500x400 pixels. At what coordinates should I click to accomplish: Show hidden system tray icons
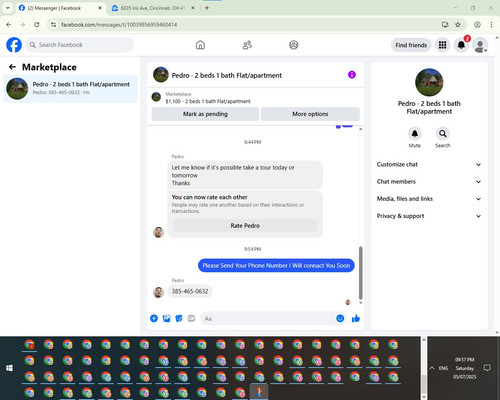[x=432, y=368]
